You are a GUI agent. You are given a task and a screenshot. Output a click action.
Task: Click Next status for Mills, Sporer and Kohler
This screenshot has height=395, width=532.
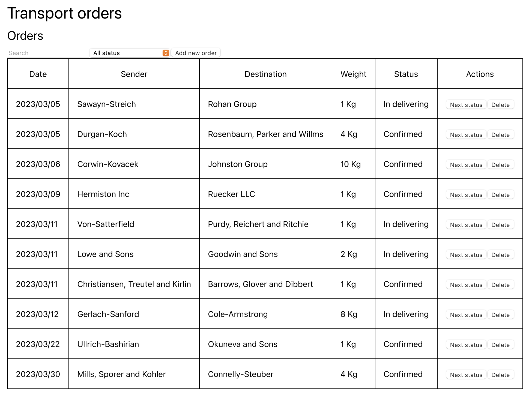click(x=466, y=375)
